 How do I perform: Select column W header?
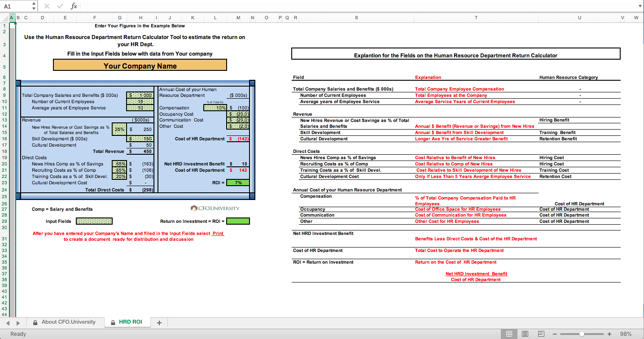pyautogui.click(x=636, y=18)
